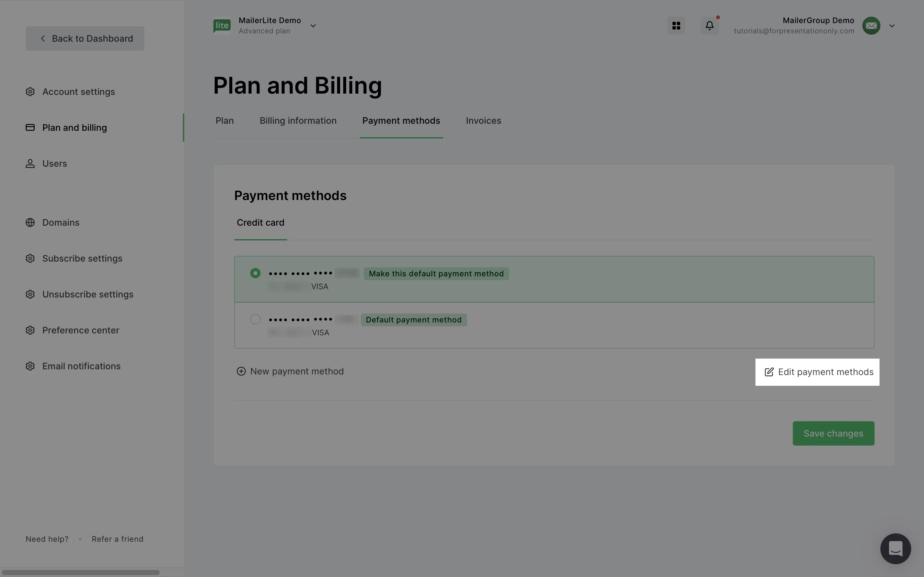Screen dimensions: 924x577
Task: Open the notifications bell
Action: (x=709, y=26)
